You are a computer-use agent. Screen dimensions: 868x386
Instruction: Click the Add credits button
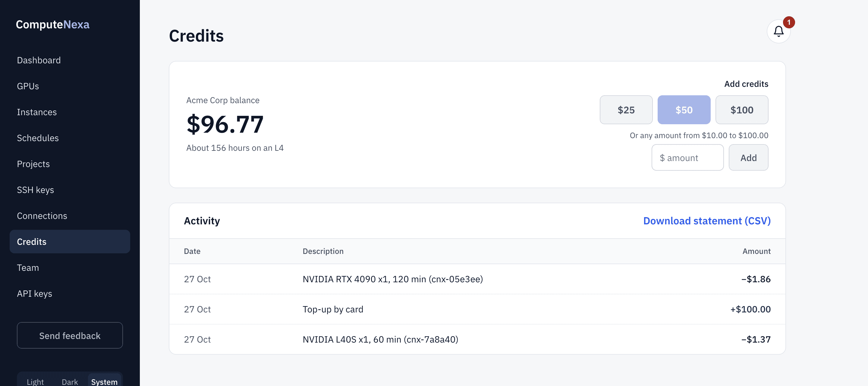[748, 158]
